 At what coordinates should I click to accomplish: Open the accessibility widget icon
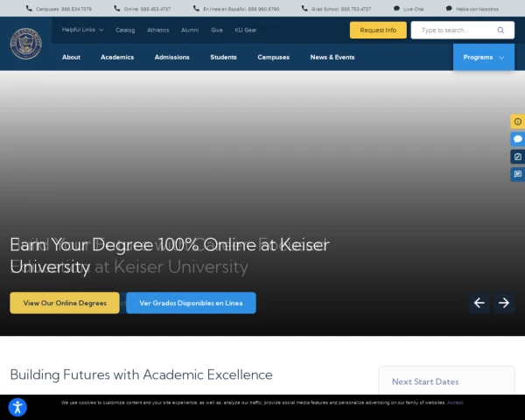pos(17,408)
